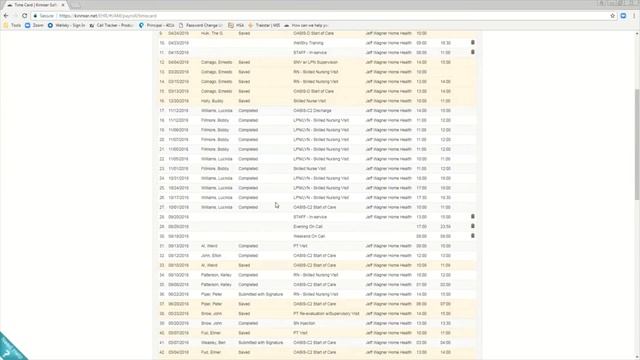Bookmark this page with the star icon

(612, 16)
